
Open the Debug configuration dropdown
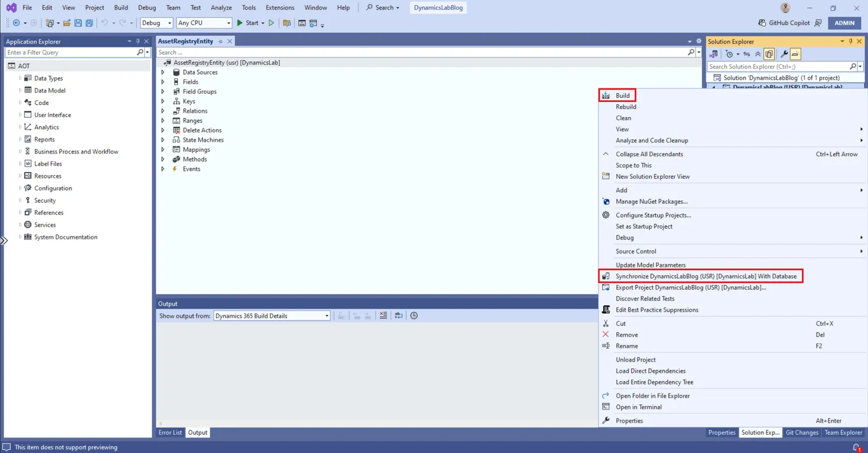[156, 23]
